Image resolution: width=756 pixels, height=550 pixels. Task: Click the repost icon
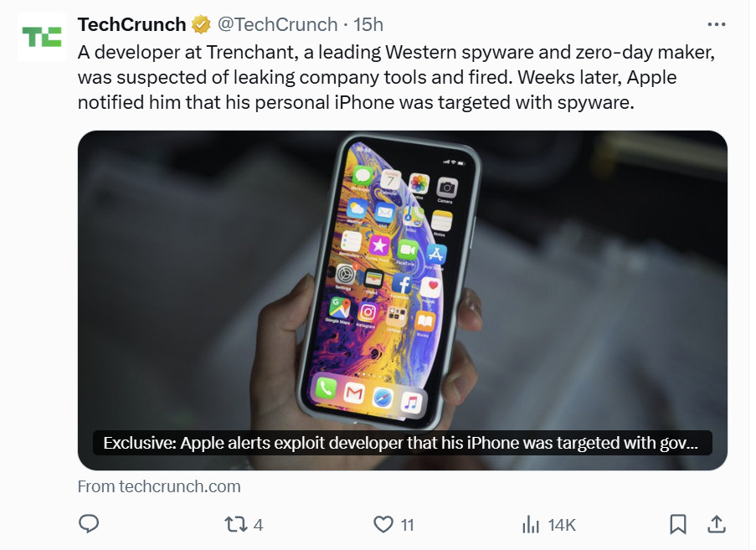tap(235, 524)
